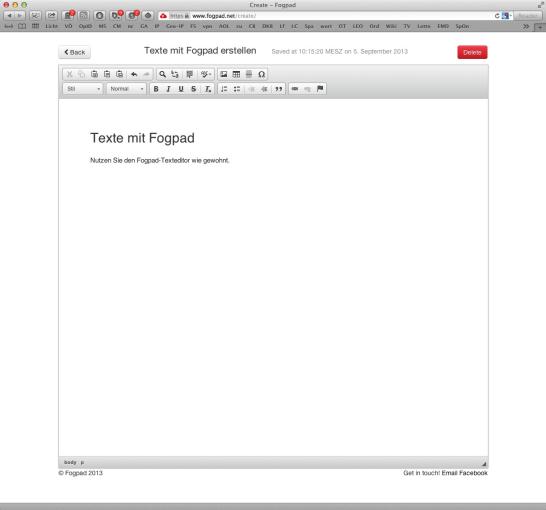The width and height of the screenshot is (546, 510).
Task: Remove formatting from selection
Action: (x=208, y=89)
